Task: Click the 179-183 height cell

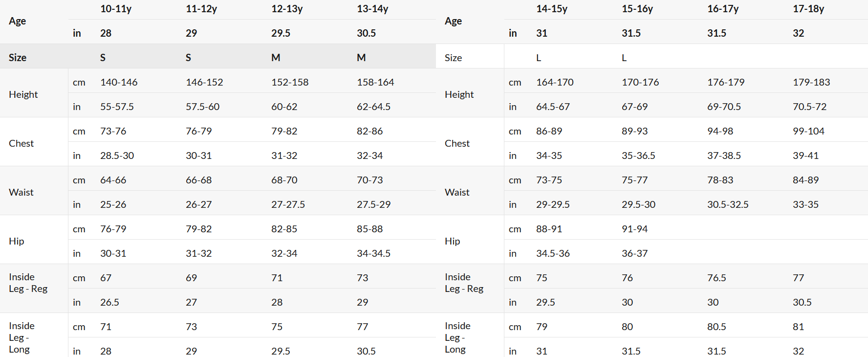Action: (x=811, y=82)
